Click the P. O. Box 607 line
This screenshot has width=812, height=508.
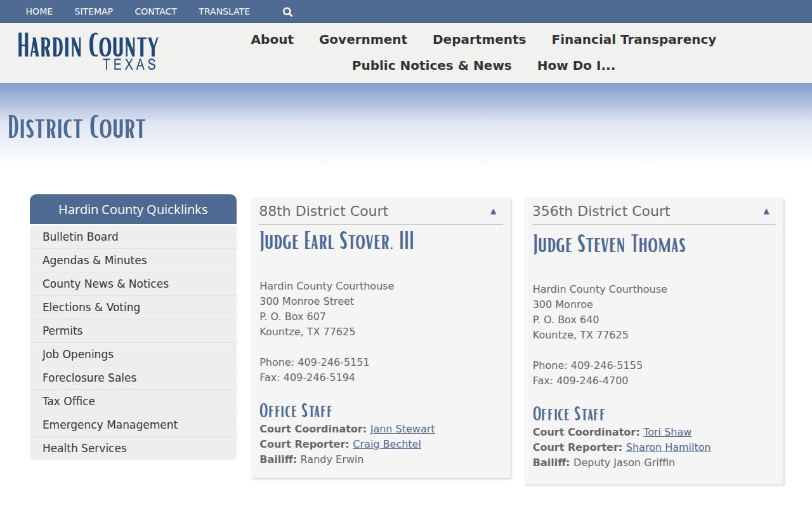292,316
